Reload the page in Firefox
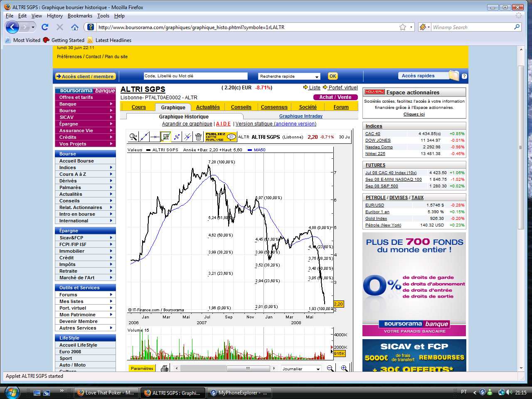 (45, 27)
